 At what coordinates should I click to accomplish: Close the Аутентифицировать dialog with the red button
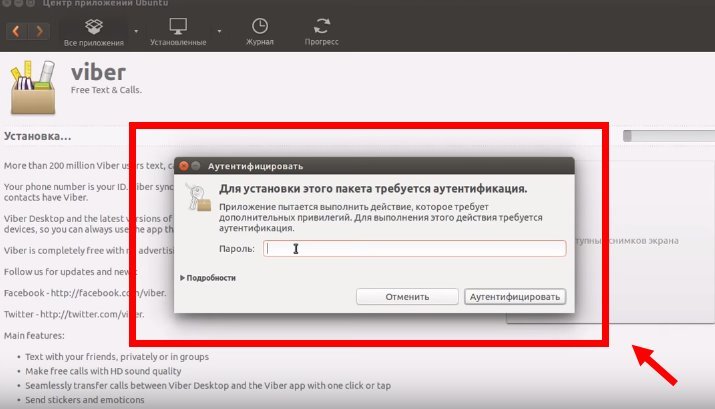[x=183, y=166]
